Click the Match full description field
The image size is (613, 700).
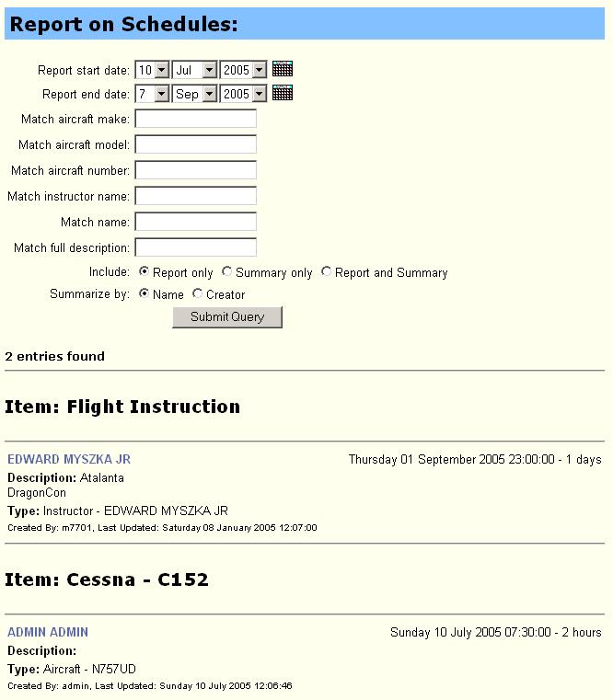[196, 247]
